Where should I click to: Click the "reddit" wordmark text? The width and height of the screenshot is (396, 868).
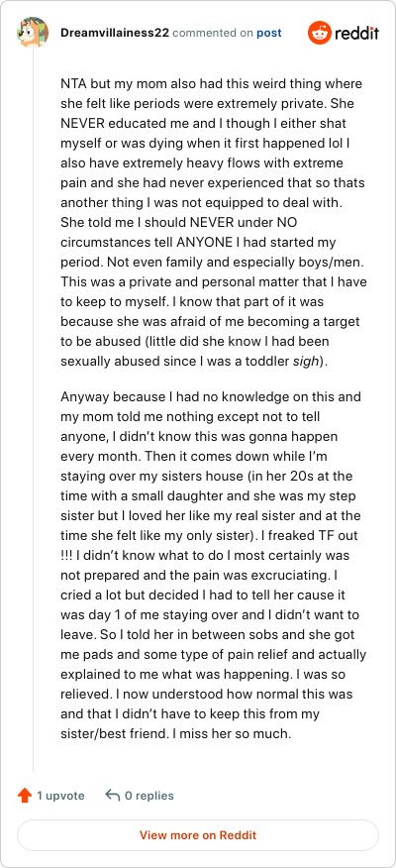point(354,34)
